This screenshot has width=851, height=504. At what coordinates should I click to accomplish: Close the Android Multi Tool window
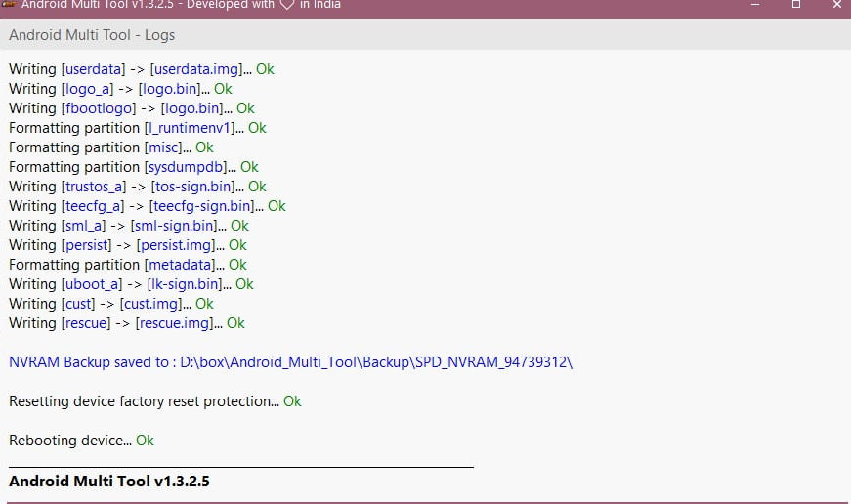837,5
